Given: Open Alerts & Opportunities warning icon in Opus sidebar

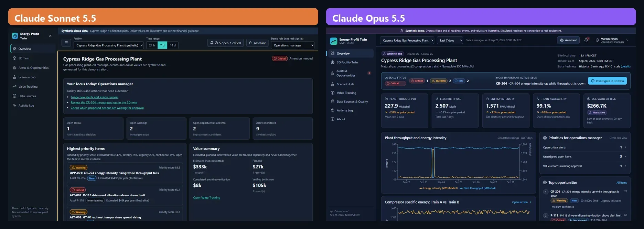Looking at the screenshot, I should point(333,73).
